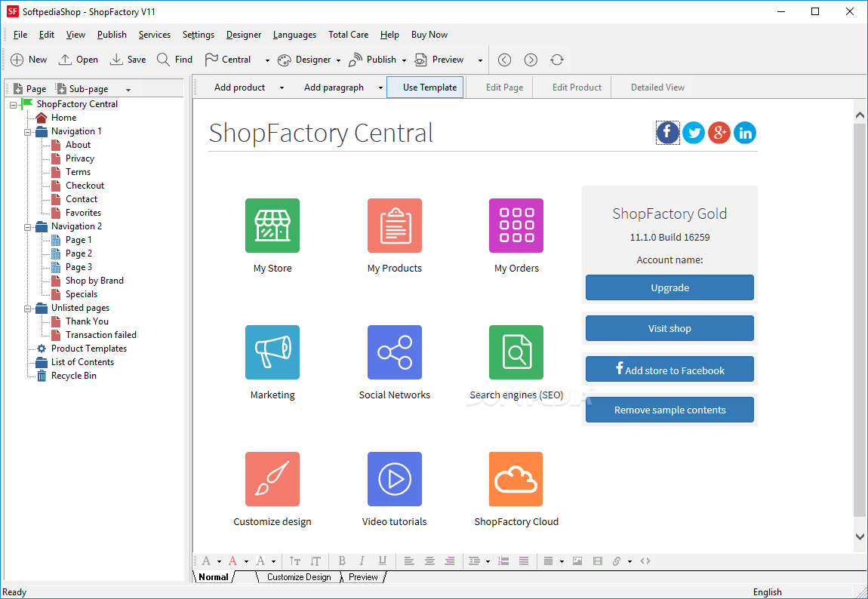Open the Video tutorials play icon
This screenshot has height=599, width=868.
point(395,479)
